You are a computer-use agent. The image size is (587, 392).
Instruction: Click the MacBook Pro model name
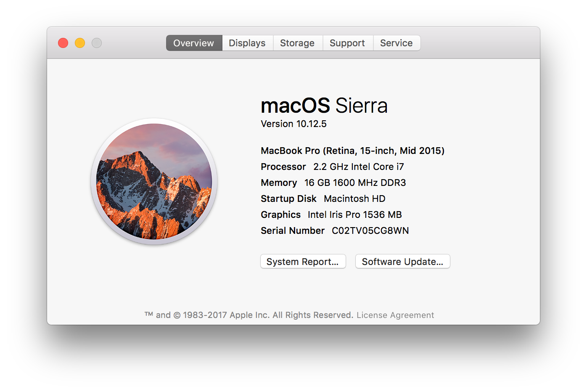pos(352,151)
